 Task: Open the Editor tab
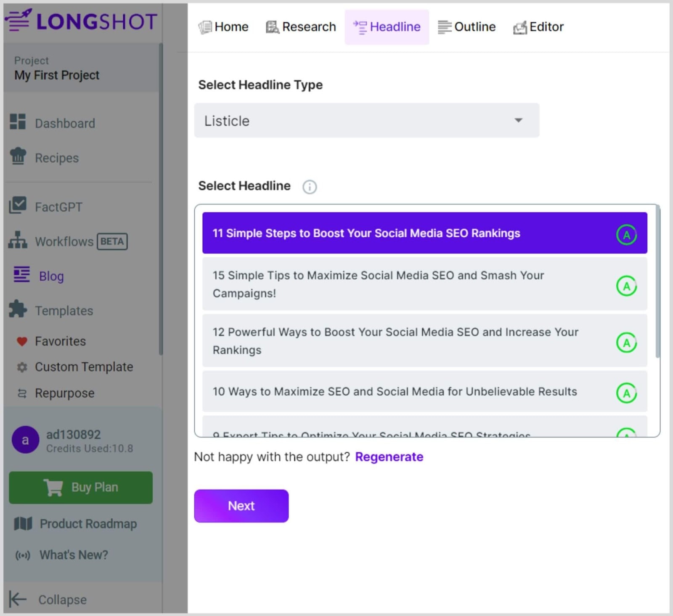(x=538, y=27)
